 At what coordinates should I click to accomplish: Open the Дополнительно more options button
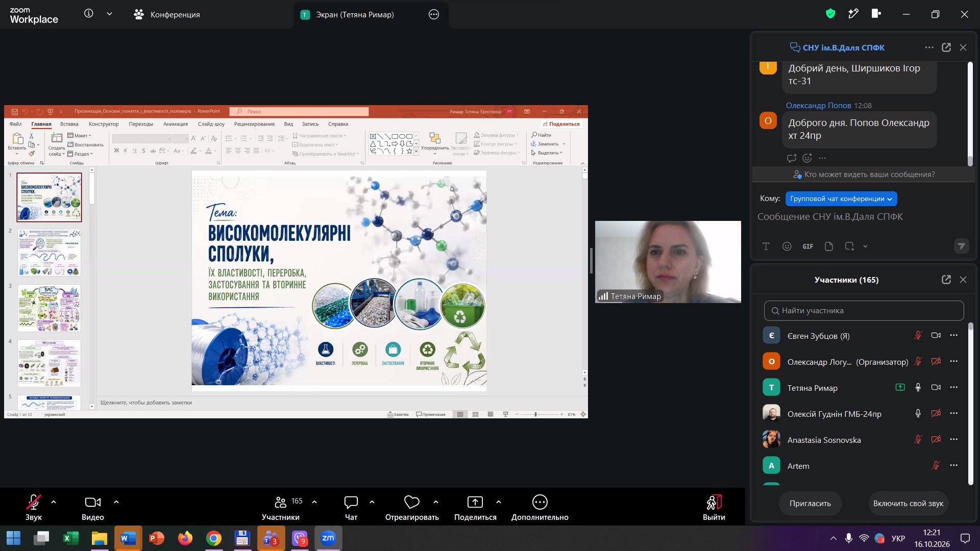point(540,507)
